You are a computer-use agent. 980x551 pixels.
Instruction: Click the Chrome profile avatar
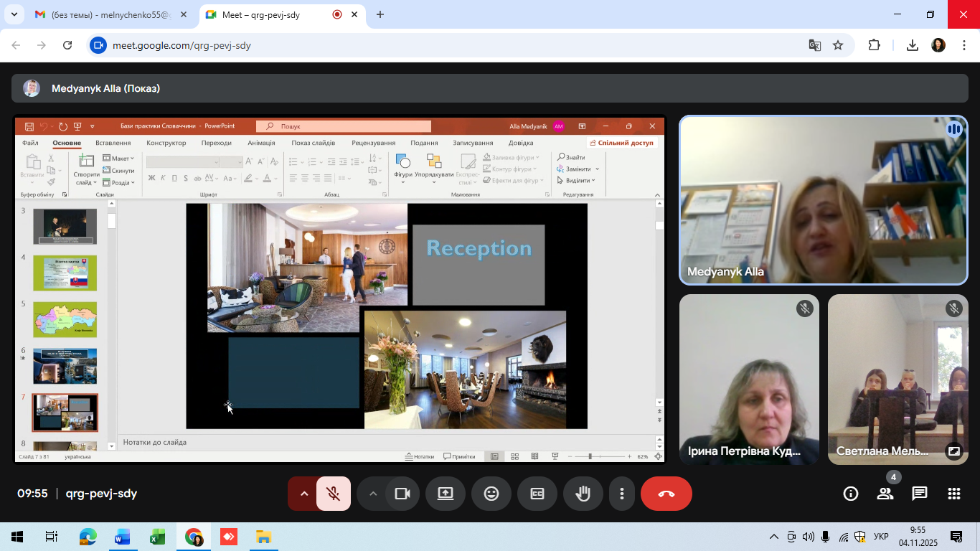pos(938,45)
